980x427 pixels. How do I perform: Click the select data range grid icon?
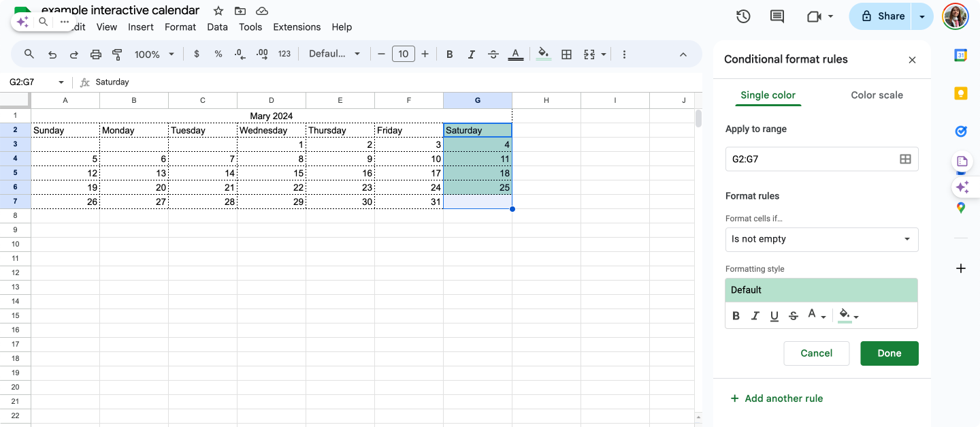coord(905,159)
